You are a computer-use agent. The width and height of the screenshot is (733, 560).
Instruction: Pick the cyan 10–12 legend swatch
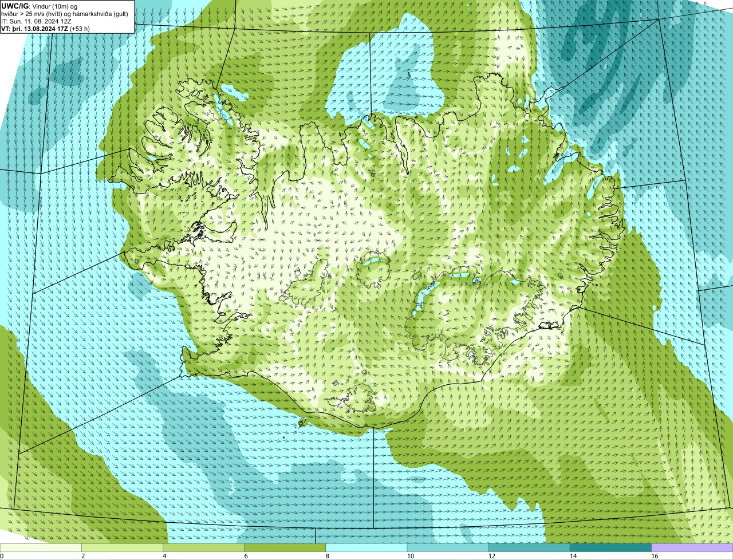tap(448, 548)
